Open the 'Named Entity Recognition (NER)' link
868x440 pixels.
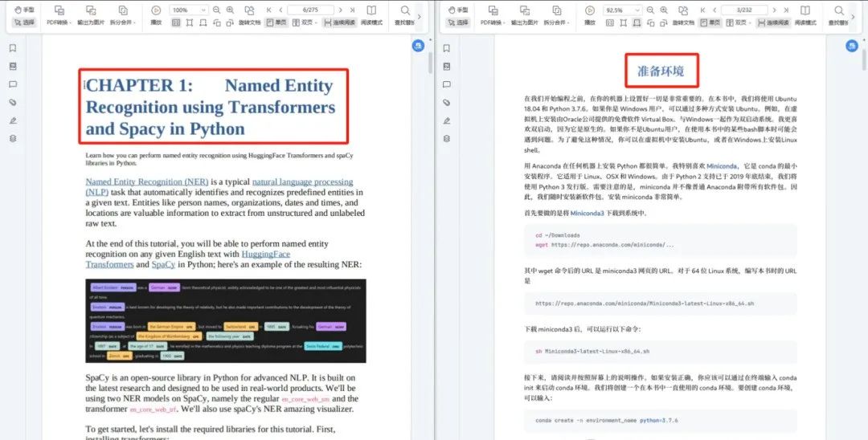147,181
